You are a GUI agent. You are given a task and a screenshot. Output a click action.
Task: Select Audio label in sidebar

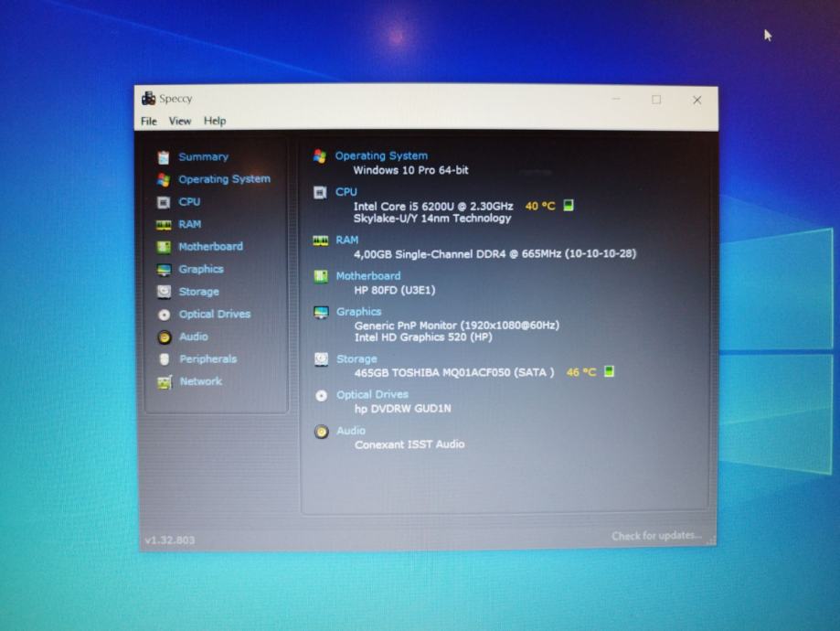pos(194,337)
